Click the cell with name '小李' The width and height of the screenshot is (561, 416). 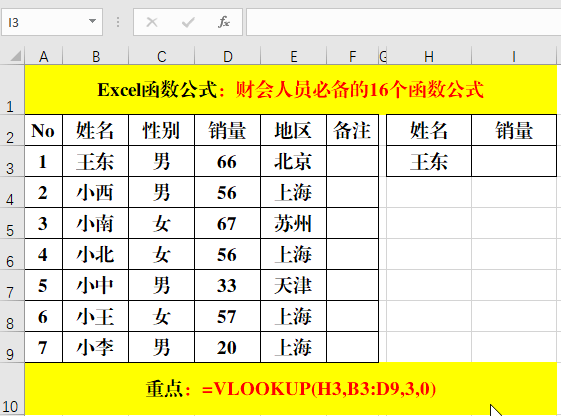[x=96, y=347]
